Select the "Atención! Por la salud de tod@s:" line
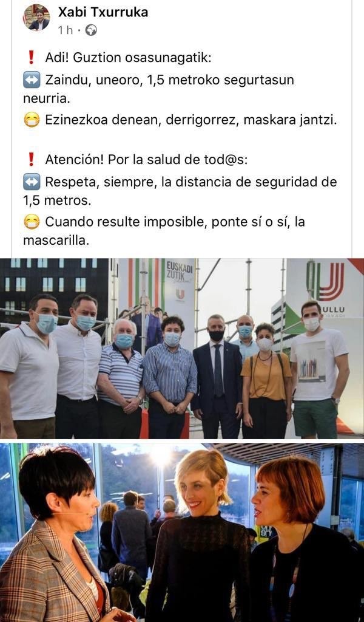Image resolution: width=364 pixels, height=622 pixels. 146,160
